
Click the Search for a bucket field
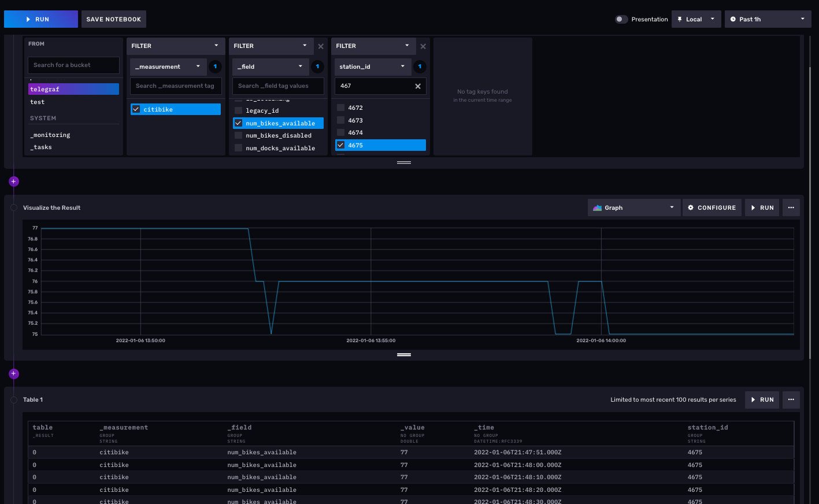point(73,65)
